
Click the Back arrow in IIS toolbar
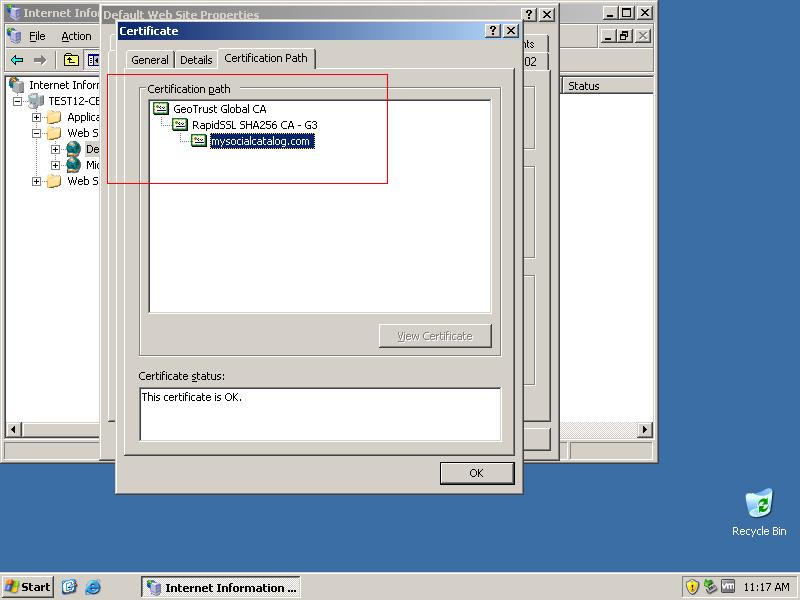(x=17, y=60)
